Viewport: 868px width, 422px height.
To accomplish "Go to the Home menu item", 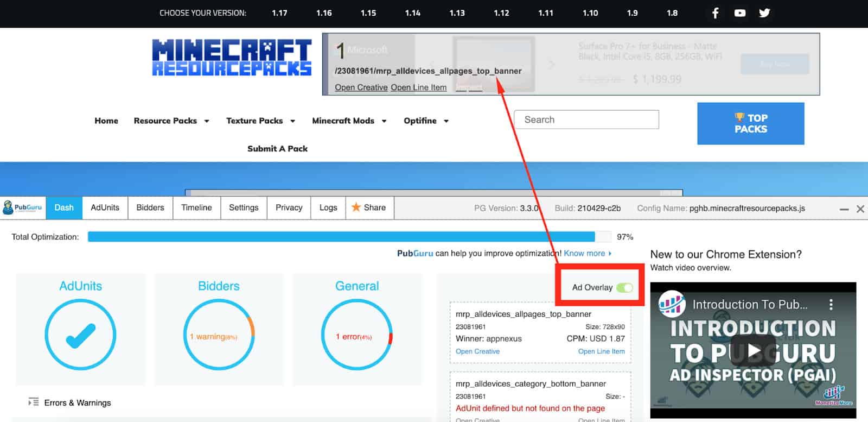I will [x=106, y=121].
